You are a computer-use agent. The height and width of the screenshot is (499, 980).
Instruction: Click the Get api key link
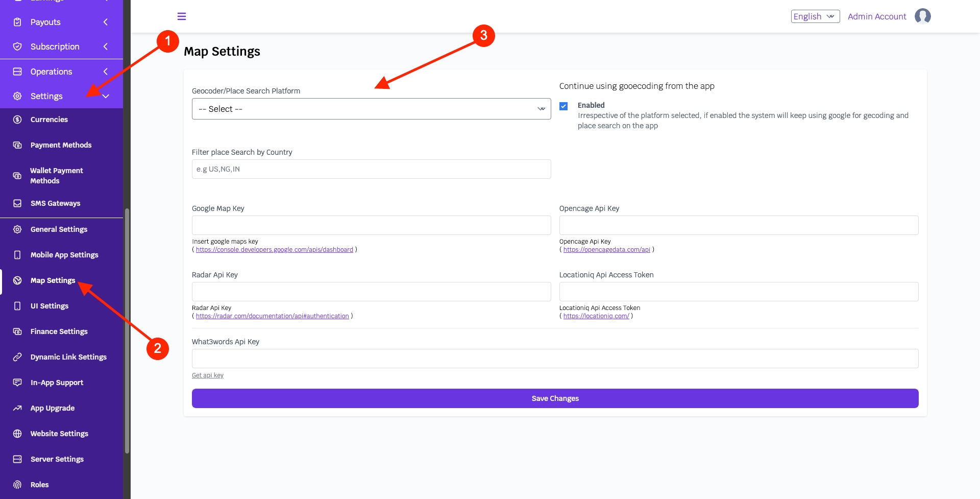[208, 375]
